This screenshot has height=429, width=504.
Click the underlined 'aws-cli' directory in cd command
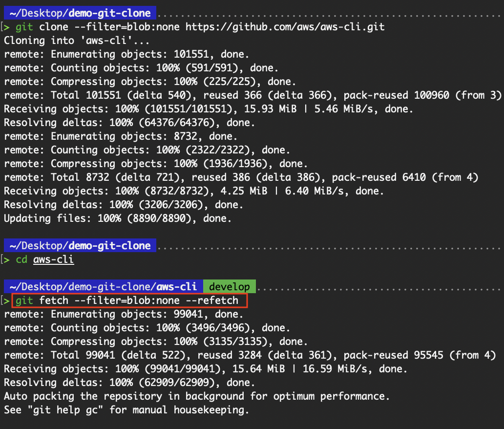click(x=53, y=259)
